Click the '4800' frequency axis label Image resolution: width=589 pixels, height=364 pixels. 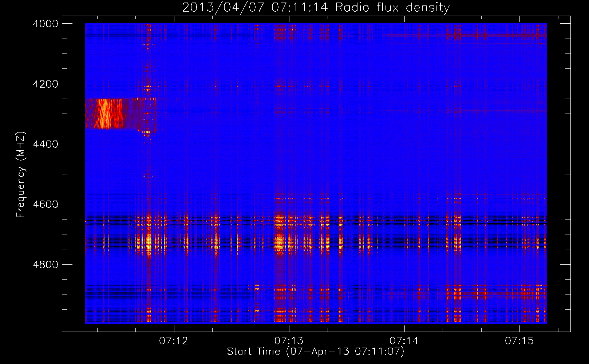(46, 264)
